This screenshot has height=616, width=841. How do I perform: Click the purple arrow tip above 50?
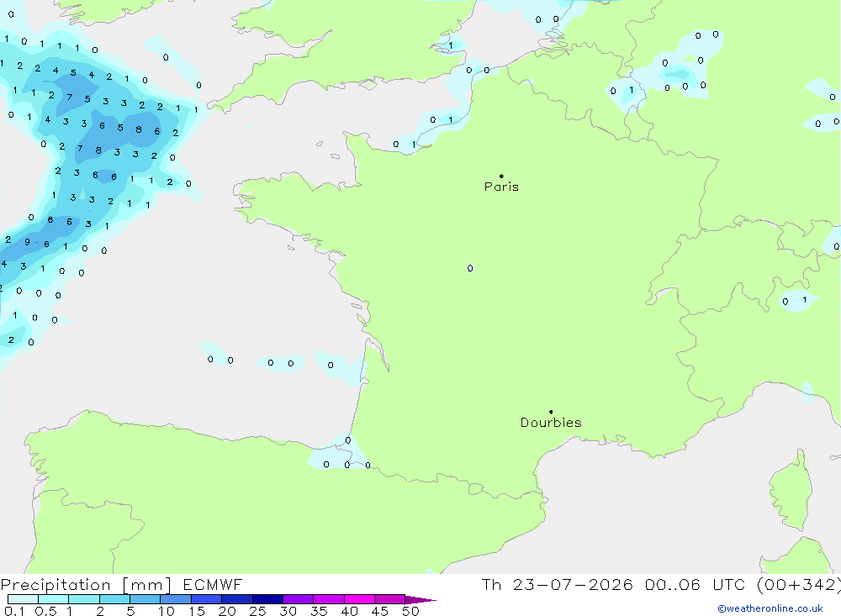tap(420, 600)
